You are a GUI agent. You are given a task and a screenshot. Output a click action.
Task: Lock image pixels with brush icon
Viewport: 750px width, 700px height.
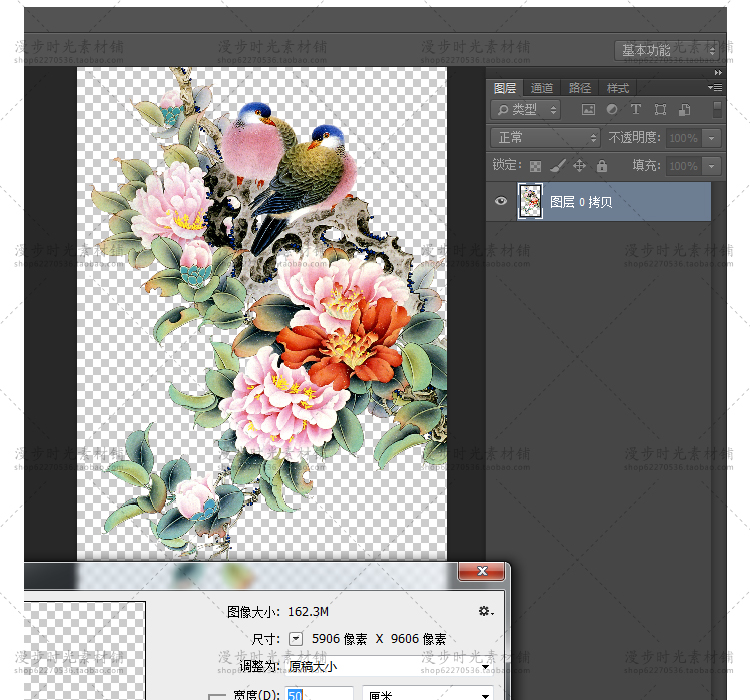(558, 166)
